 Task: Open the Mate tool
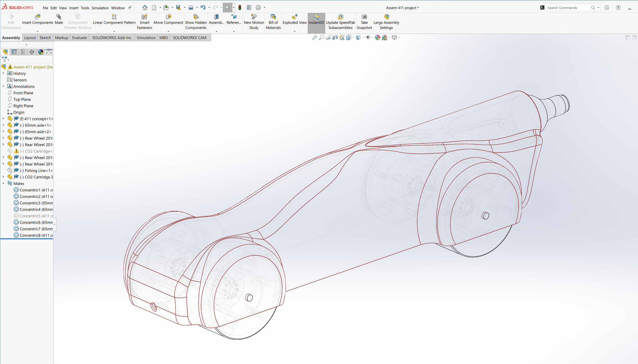click(x=59, y=19)
